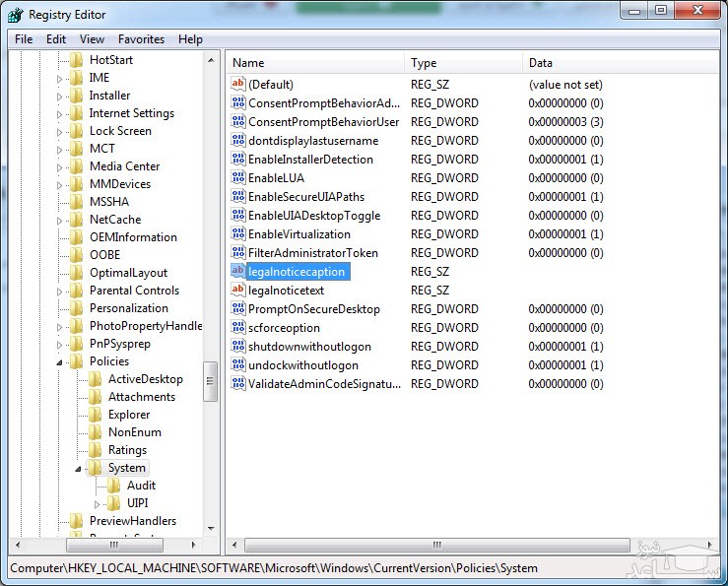Click the legalnoticetext string value icon
Viewport: 728px width, 586px height.
[237, 291]
